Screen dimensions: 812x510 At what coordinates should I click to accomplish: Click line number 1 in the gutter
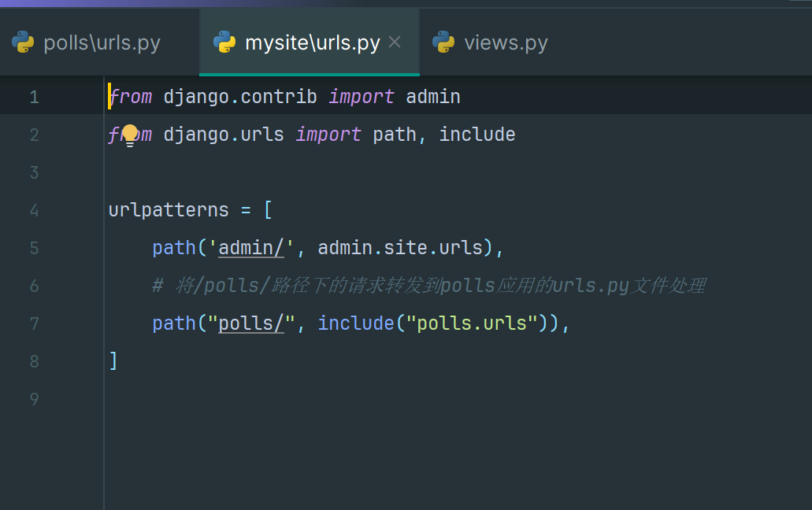pyautogui.click(x=34, y=98)
